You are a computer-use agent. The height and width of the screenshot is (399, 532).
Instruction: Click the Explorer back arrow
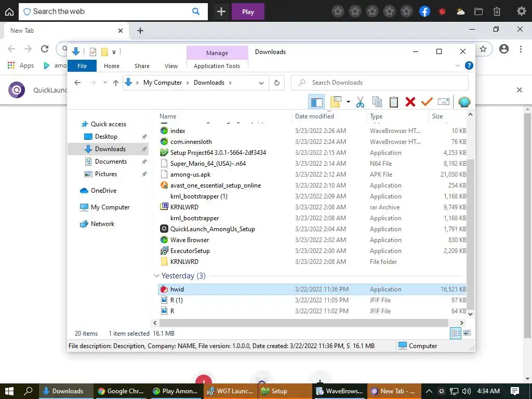point(77,83)
